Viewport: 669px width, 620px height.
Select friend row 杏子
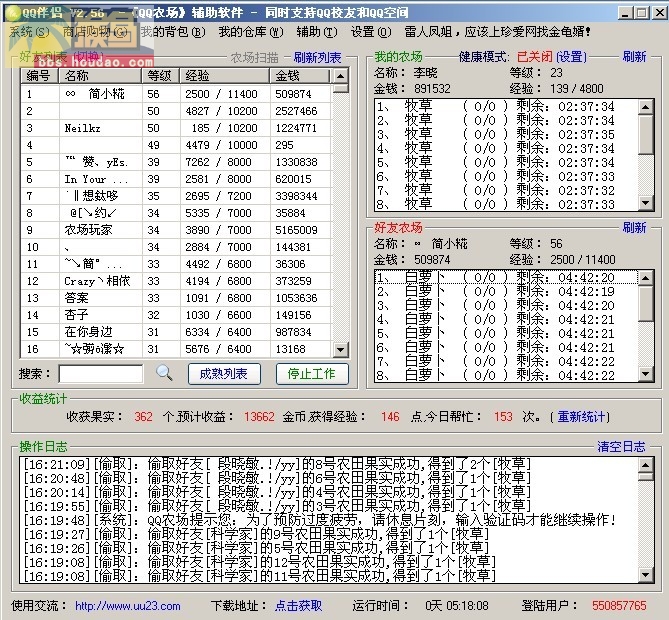pos(176,315)
